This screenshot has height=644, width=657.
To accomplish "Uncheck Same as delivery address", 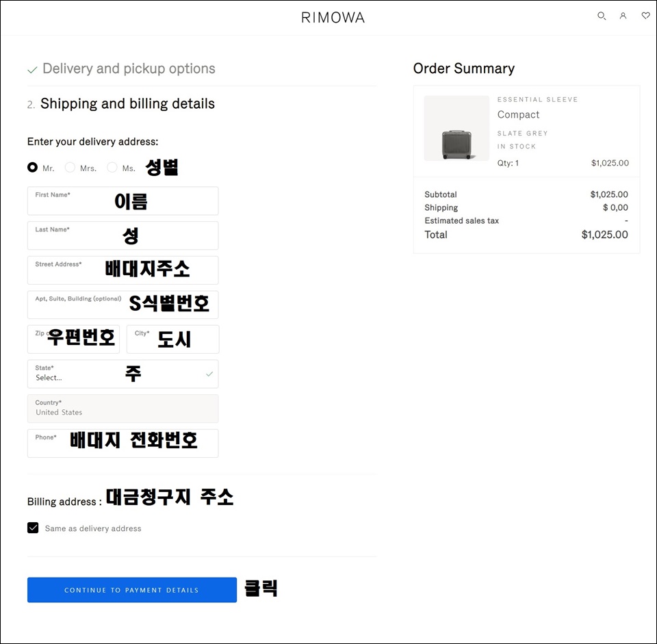I will (x=33, y=528).
